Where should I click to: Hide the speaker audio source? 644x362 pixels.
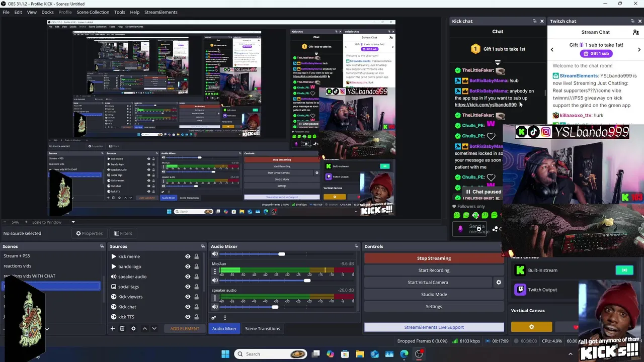coord(188,277)
